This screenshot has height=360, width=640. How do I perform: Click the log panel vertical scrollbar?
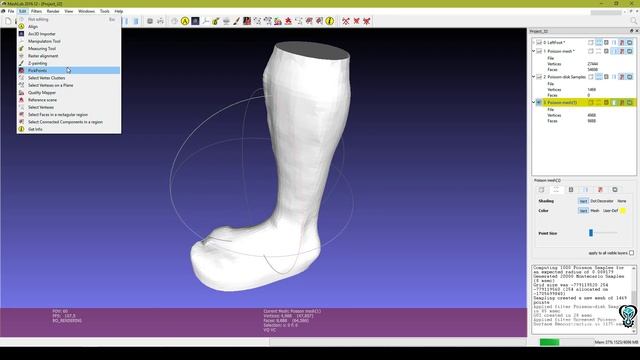(633, 300)
